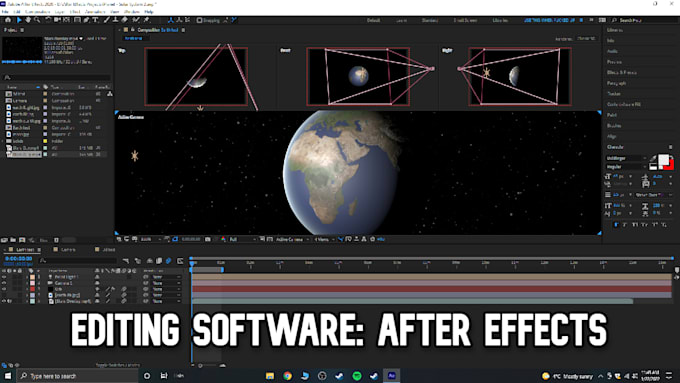Hide the Camera 1 layer
Viewport: 680px width, 383px height.
pos(4,283)
